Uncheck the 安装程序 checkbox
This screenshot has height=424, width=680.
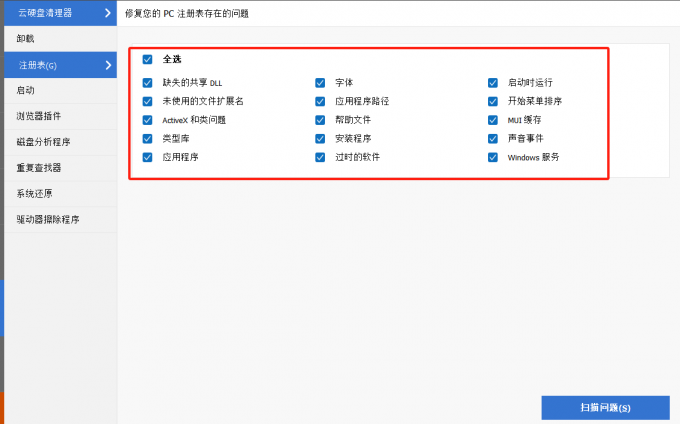pyautogui.click(x=320, y=138)
